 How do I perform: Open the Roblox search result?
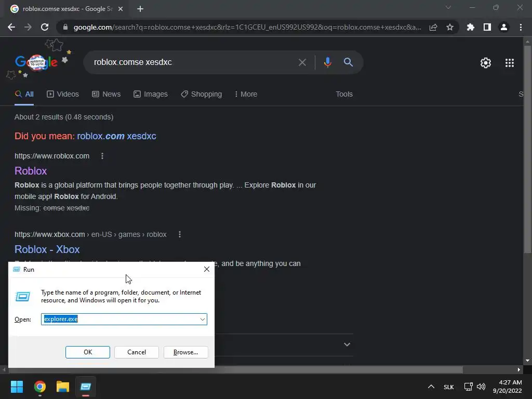coord(31,171)
